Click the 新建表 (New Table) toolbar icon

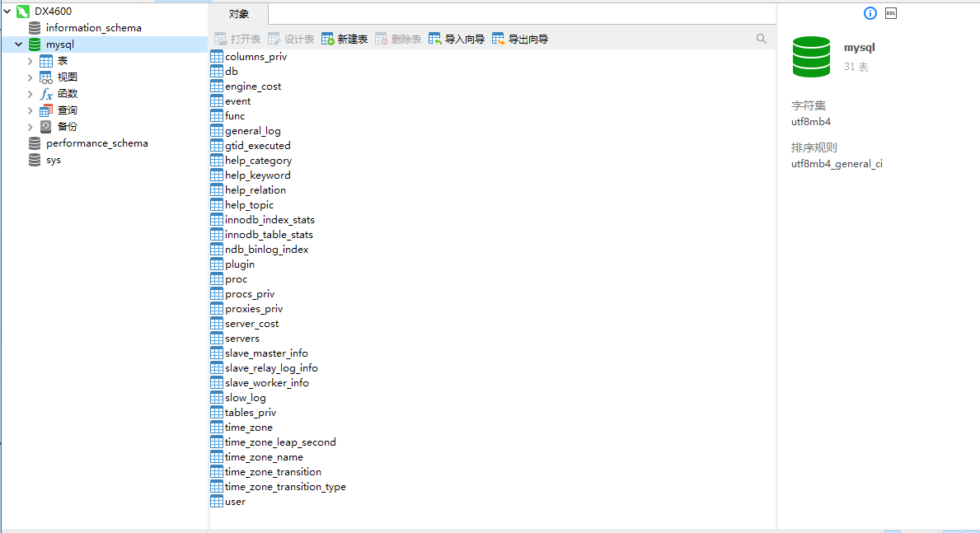click(x=328, y=39)
